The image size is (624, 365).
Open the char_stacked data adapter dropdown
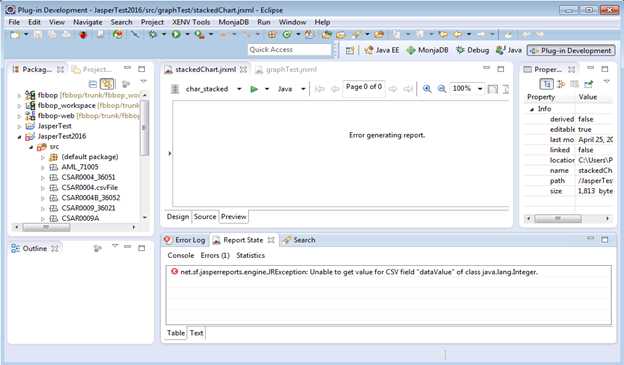(x=239, y=89)
